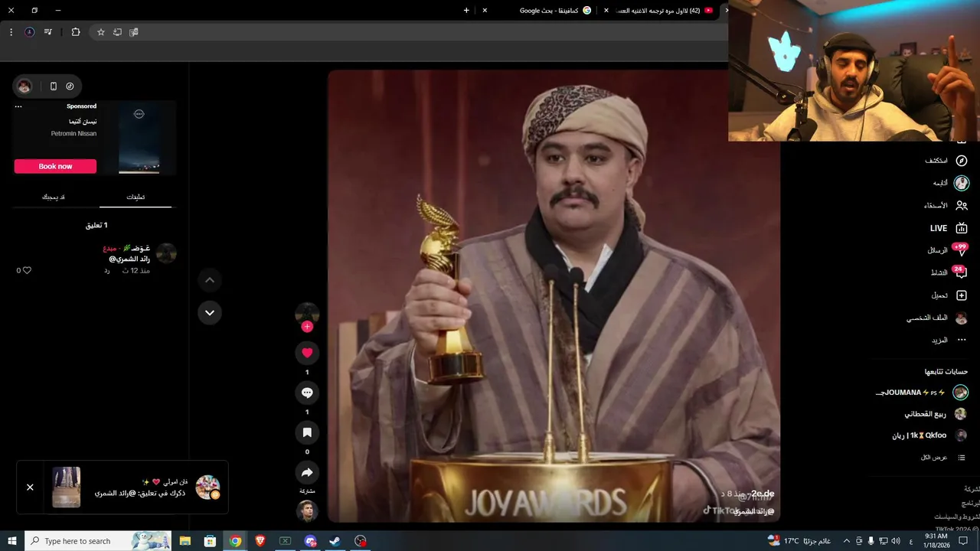Open the Qkfoo 1k ريان followed account

[929, 435]
